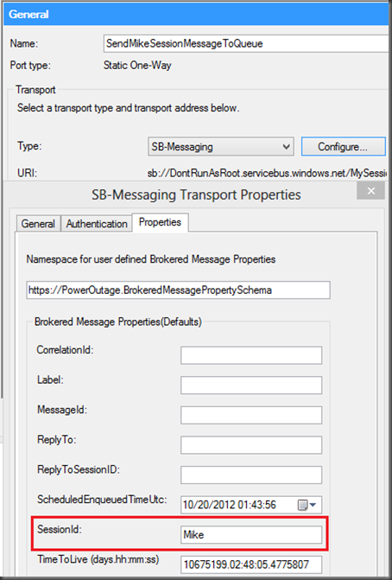Click the General header bar
392x580 pixels.
point(198,15)
